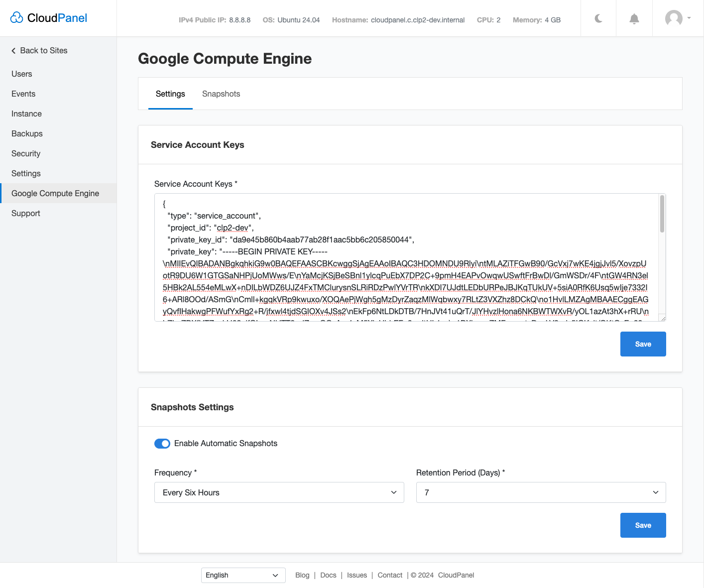Image resolution: width=704 pixels, height=588 pixels.
Task: Disable Enable Automatic Snapshots switch
Action: pos(162,444)
